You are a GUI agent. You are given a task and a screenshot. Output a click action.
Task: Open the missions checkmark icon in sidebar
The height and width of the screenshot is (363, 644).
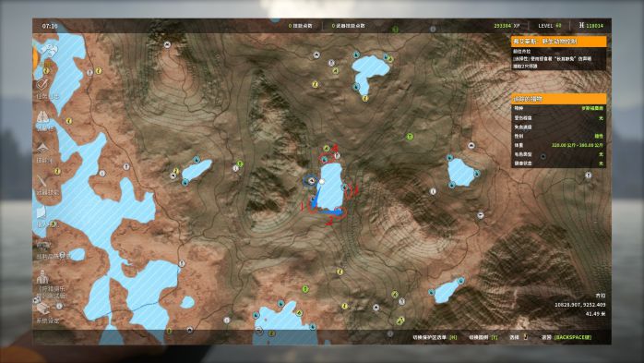click(42, 84)
